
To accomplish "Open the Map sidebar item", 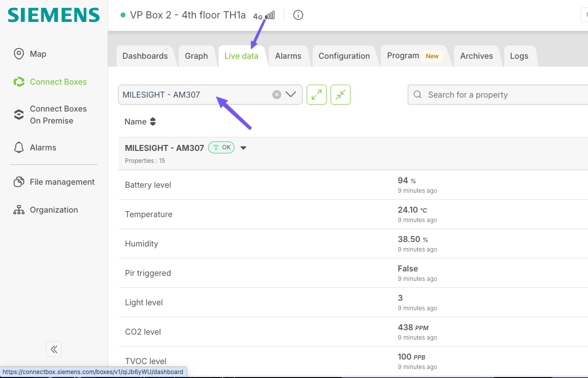I will click(38, 54).
